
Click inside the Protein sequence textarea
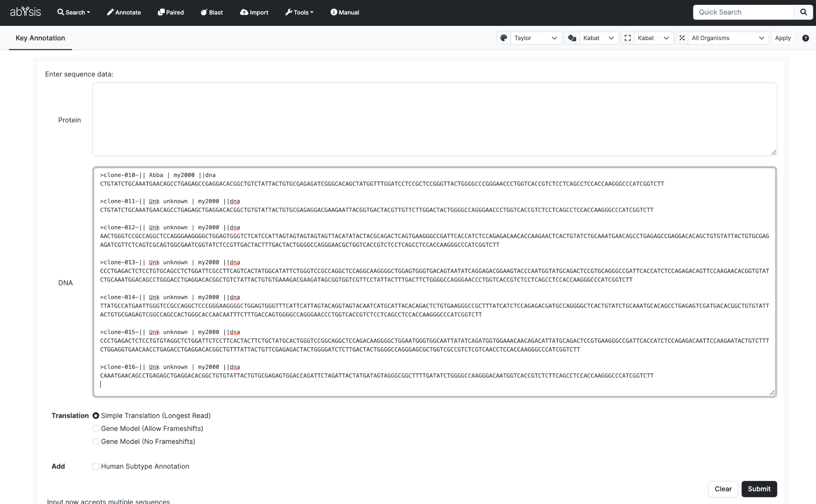pyautogui.click(x=435, y=119)
